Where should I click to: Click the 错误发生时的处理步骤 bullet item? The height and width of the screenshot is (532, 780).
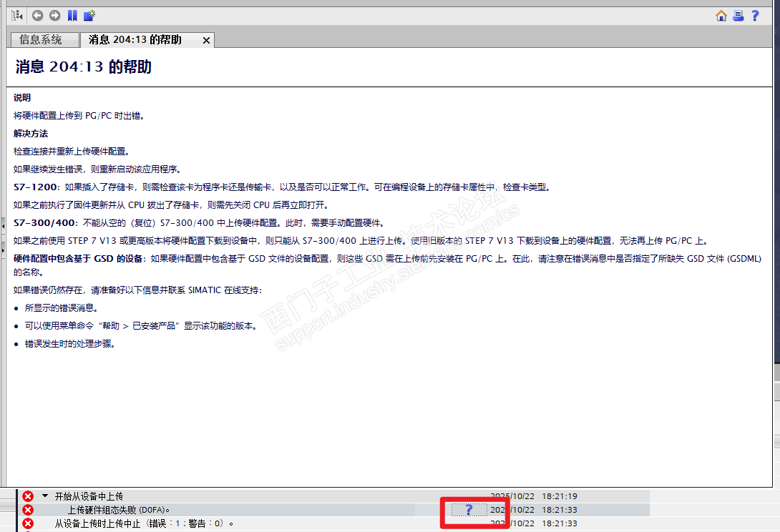coord(69,343)
